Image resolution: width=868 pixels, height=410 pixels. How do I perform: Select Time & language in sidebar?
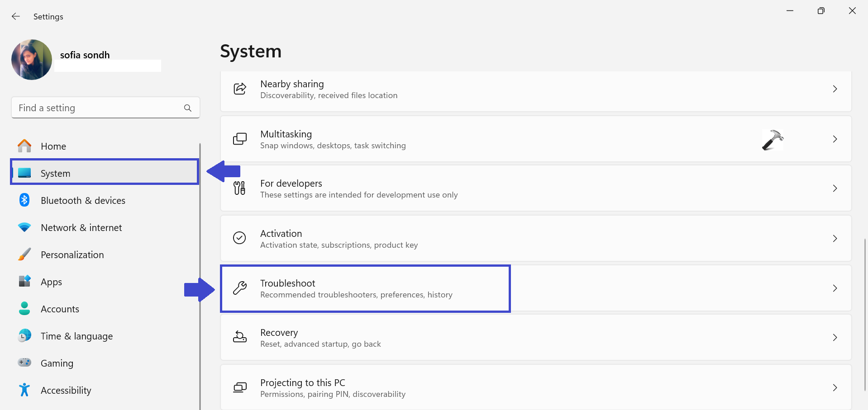[x=76, y=336]
